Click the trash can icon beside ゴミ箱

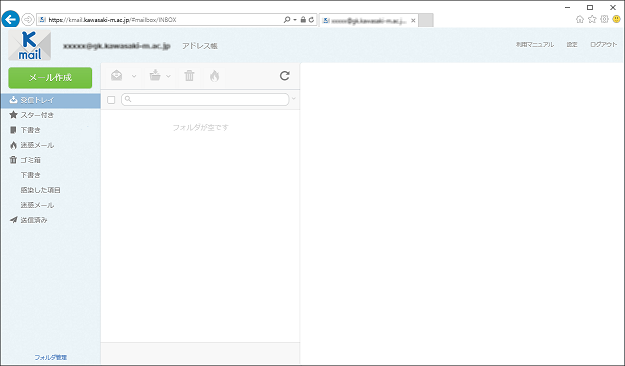[13, 160]
